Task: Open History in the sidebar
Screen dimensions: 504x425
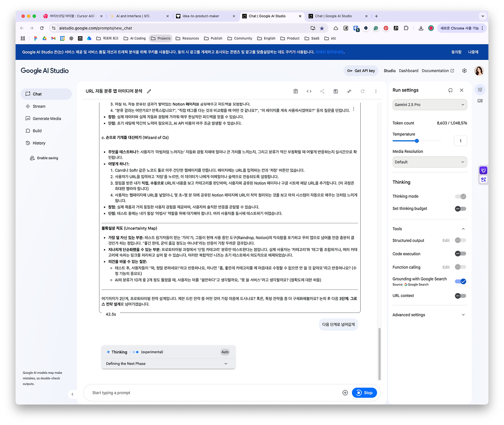Action: tap(46, 143)
